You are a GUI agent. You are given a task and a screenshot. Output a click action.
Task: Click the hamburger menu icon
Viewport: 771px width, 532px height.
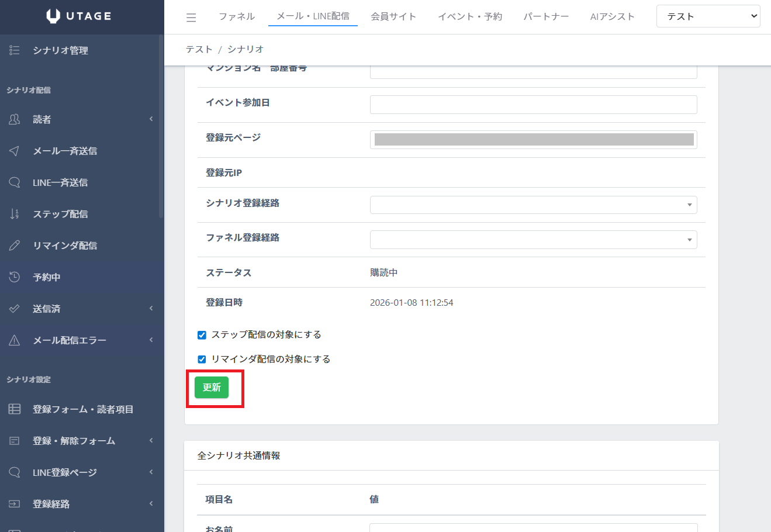point(191,18)
